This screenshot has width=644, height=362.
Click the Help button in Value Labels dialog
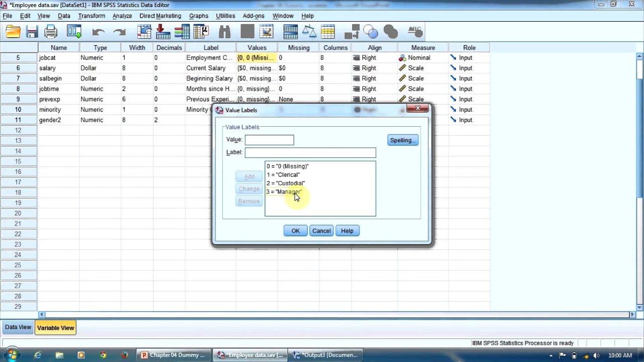[347, 231]
